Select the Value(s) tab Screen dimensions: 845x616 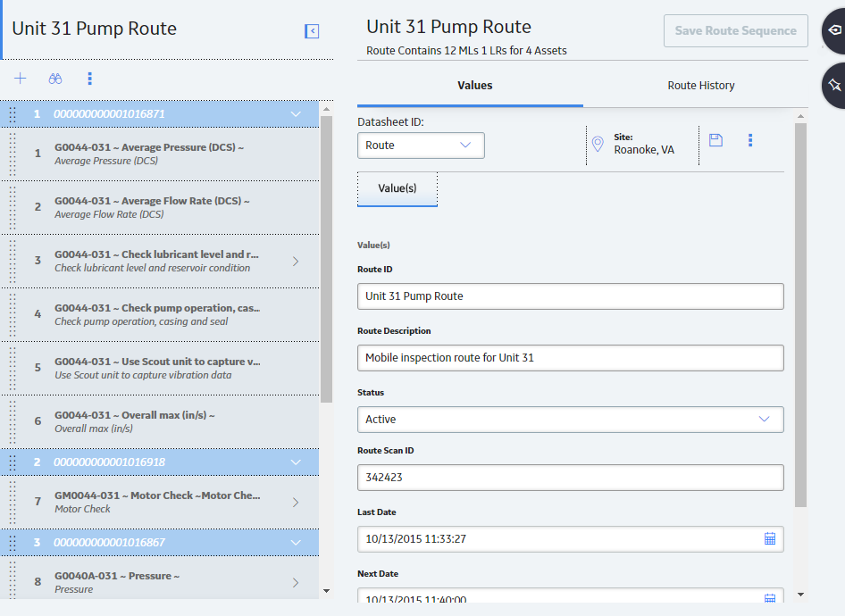[397, 189]
